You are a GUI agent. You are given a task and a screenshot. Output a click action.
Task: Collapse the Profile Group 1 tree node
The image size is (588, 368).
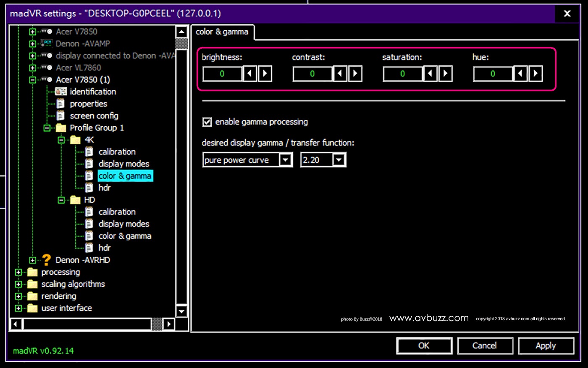[47, 128]
